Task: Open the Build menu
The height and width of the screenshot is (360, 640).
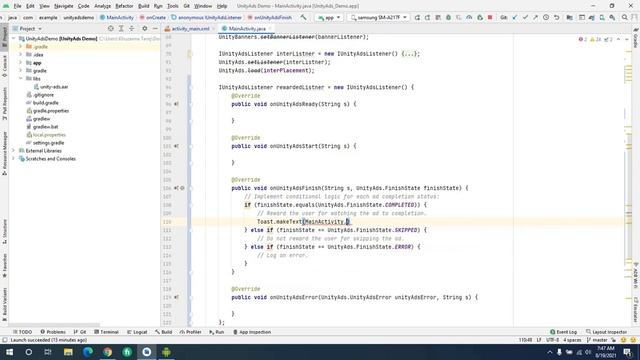Action: click(144, 6)
